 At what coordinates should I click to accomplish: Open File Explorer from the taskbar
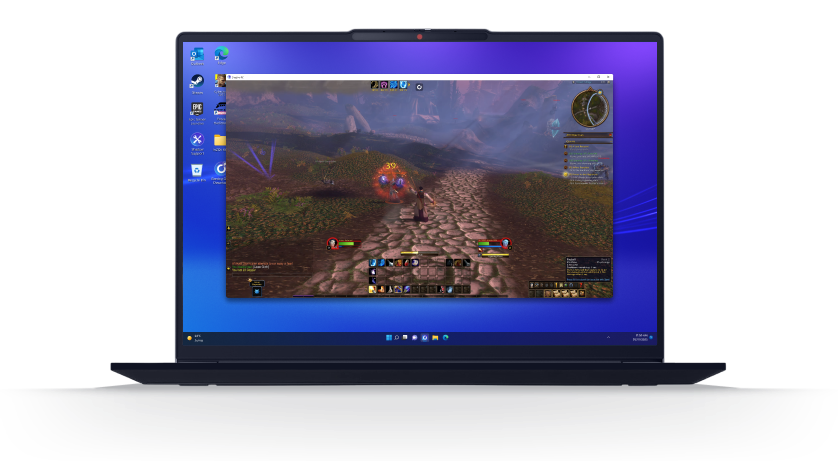(x=436, y=338)
